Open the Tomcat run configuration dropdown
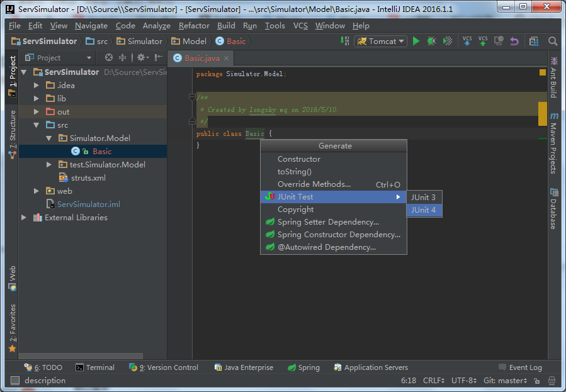 pos(380,41)
